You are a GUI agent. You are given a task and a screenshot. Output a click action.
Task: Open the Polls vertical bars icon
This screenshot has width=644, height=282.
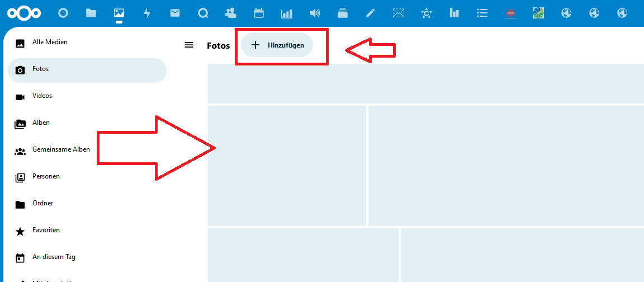[454, 13]
